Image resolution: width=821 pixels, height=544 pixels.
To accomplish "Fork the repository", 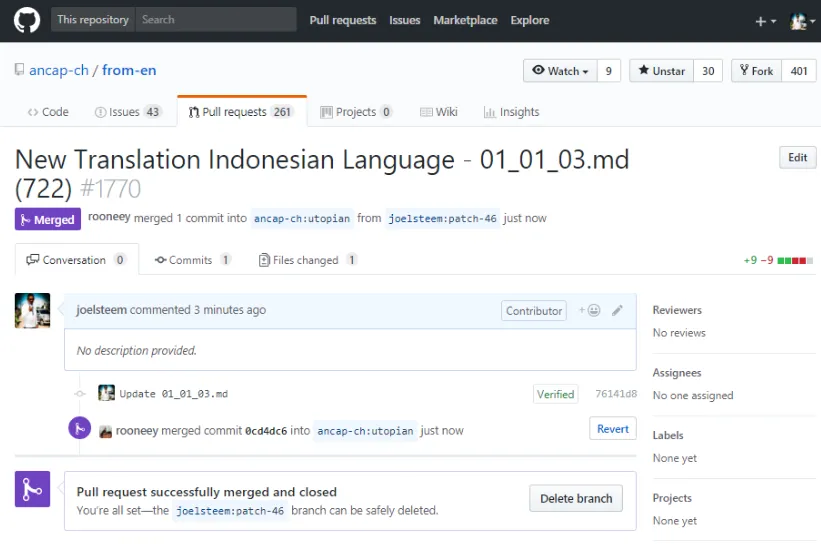I will coord(756,71).
